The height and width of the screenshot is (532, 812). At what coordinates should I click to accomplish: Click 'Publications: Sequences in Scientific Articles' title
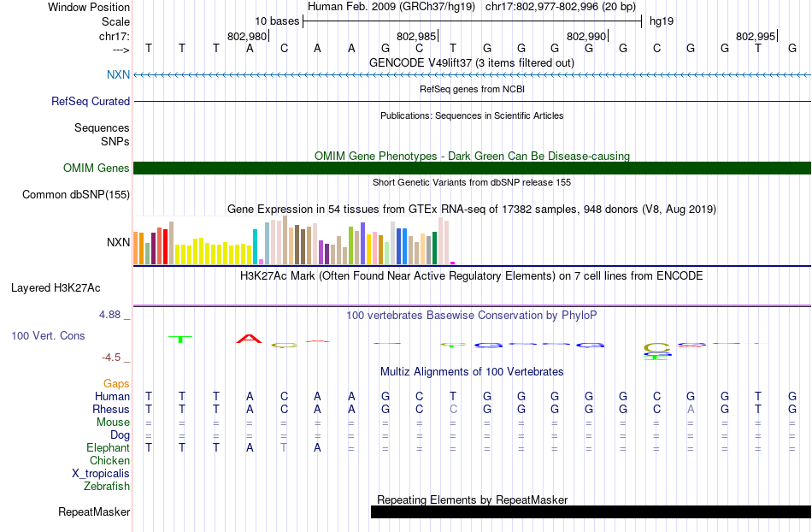[472, 115]
